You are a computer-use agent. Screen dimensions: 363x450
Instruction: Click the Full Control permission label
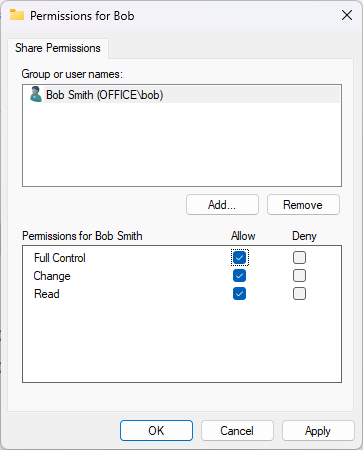coord(60,258)
